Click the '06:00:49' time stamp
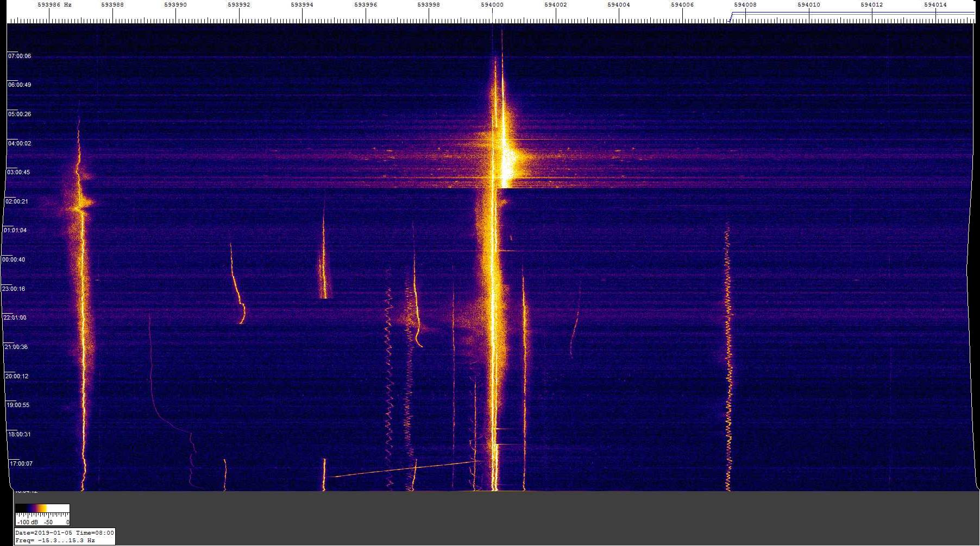 click(x=19, y=85)
